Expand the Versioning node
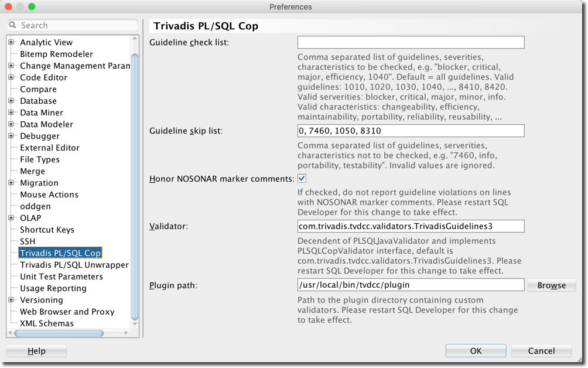The width and height of the screenshot is (588, 368). click(11, 299)
